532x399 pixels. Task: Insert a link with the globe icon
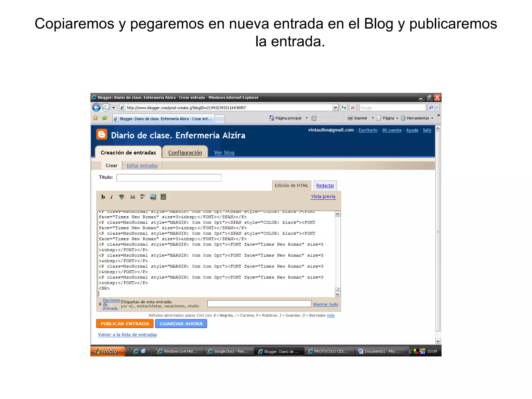(x=122, y=197)
